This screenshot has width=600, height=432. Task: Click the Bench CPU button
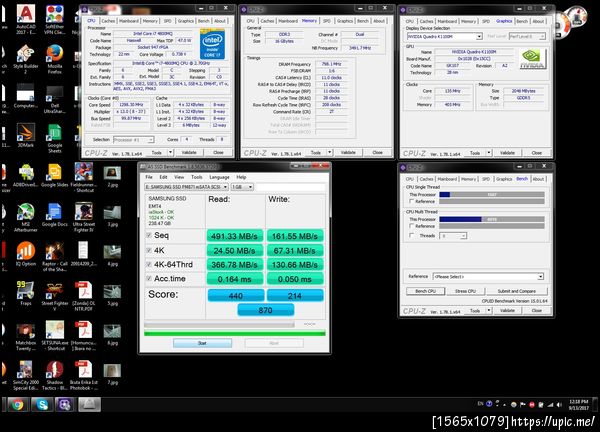426,291
